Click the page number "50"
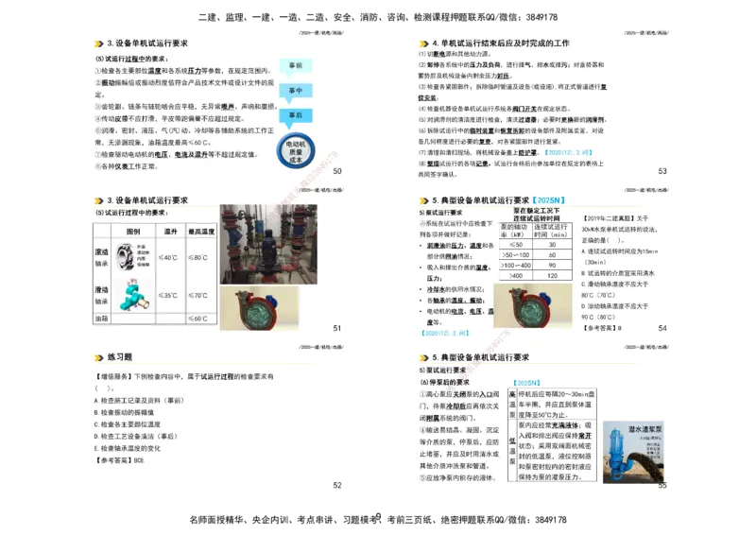The height and width of the screenshot is (535, 756). 337,171
